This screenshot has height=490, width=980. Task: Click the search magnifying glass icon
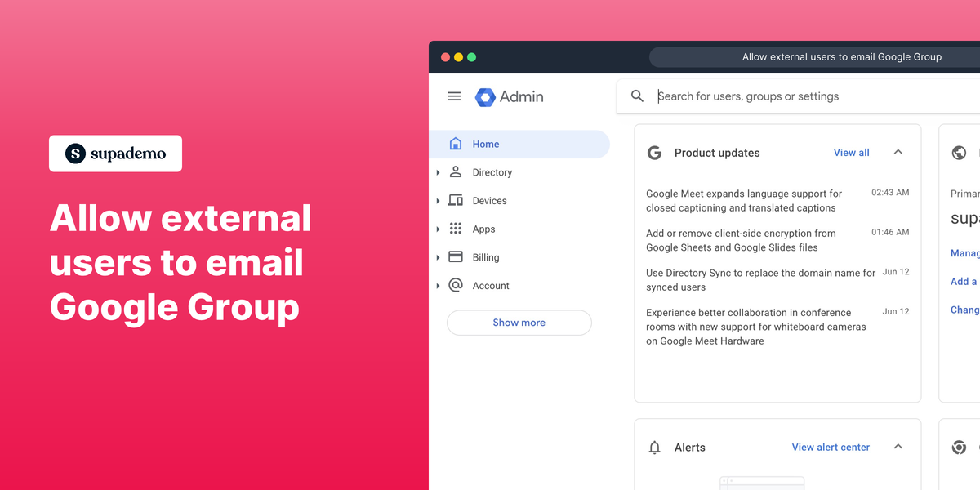[x=637, y=96]
